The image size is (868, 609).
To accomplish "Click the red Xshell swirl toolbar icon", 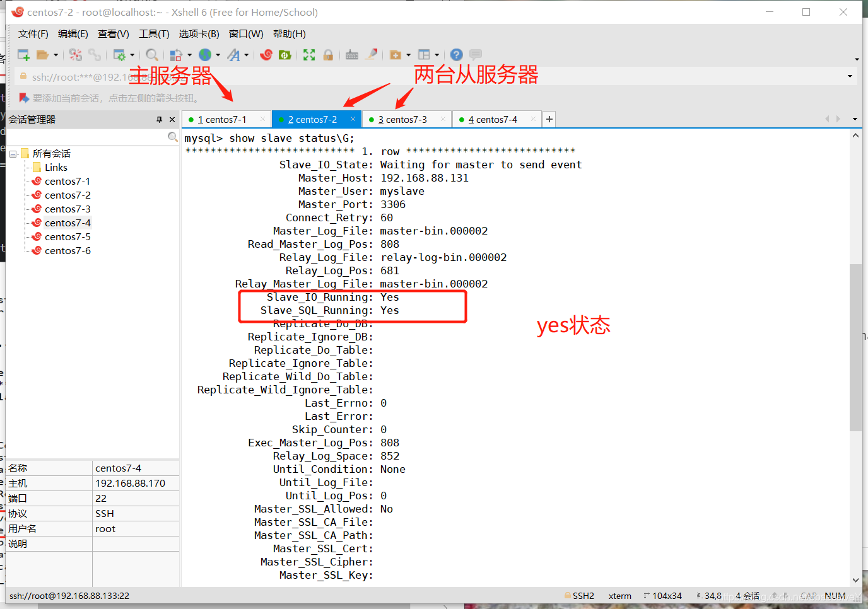I will pos(266,55).
